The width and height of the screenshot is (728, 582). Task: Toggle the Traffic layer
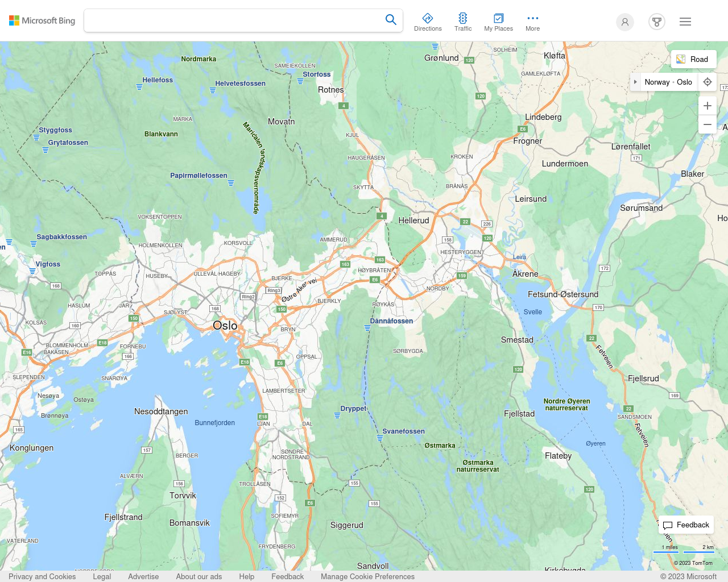[463, 22]
